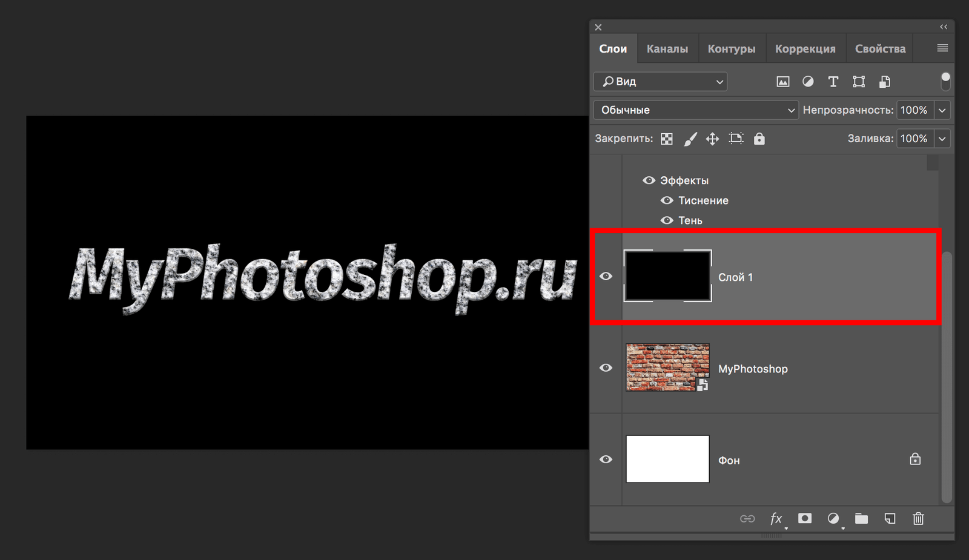Create a new adjustment layer
The height and width of the screenshot is (560, 969).
pos(833,519)
